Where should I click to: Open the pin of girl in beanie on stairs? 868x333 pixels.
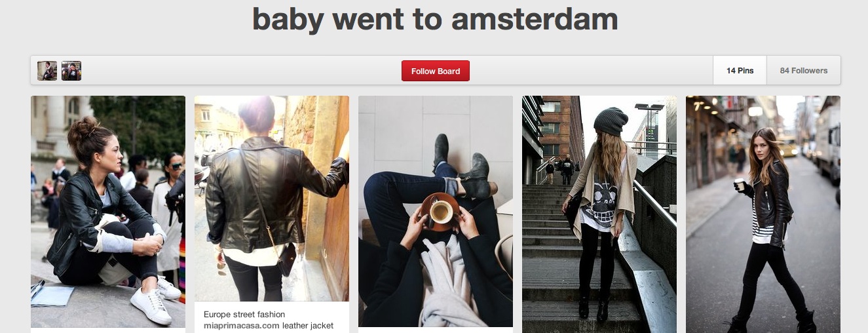point(599,214)
